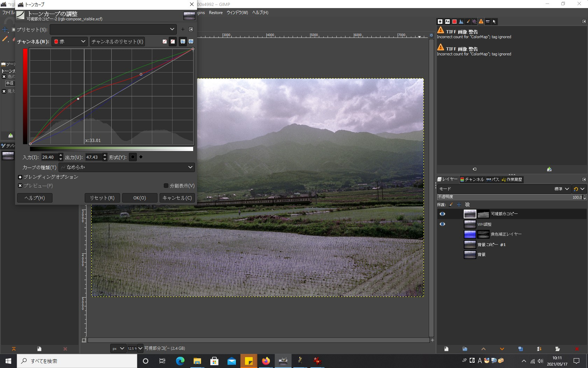Cancel the curves dialog with キャンセル(C)
588x368 pixels.
[177, 198]
